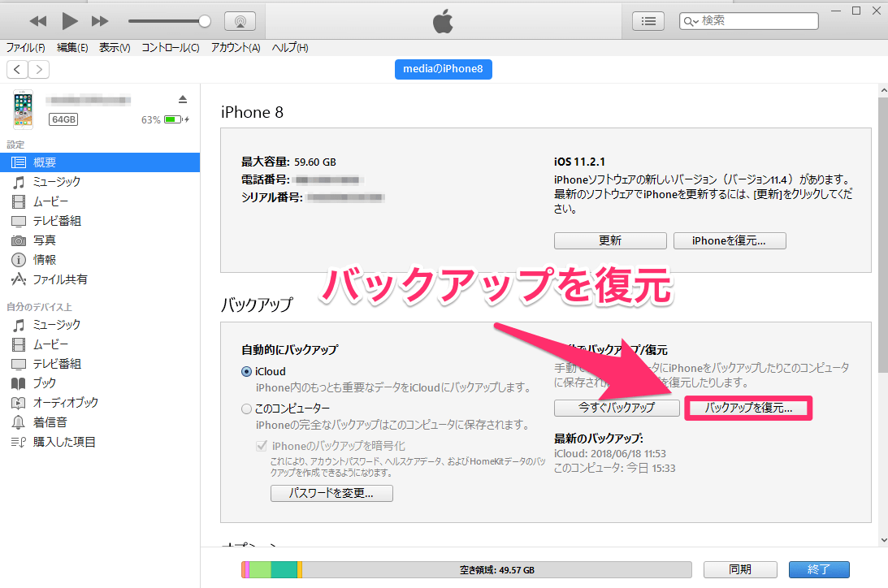Click the 検索 search field

point(748,20)
